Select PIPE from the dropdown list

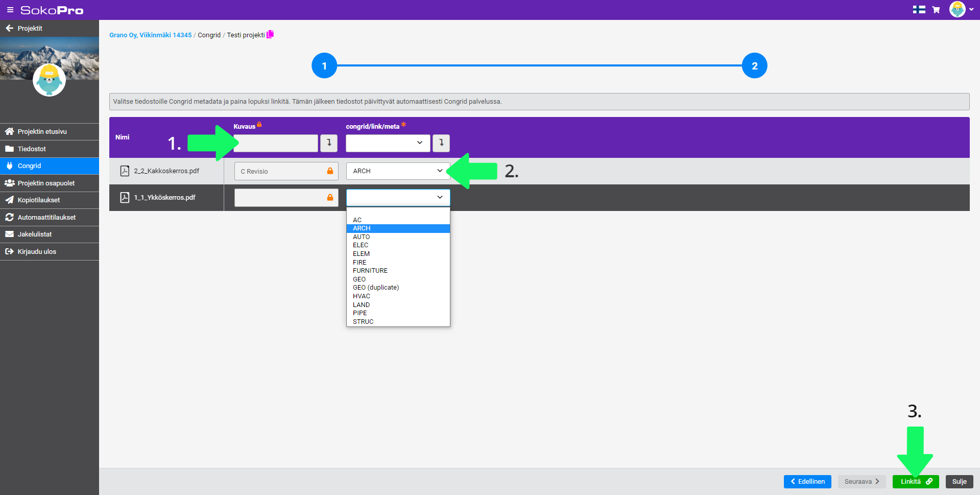point(398,313)
